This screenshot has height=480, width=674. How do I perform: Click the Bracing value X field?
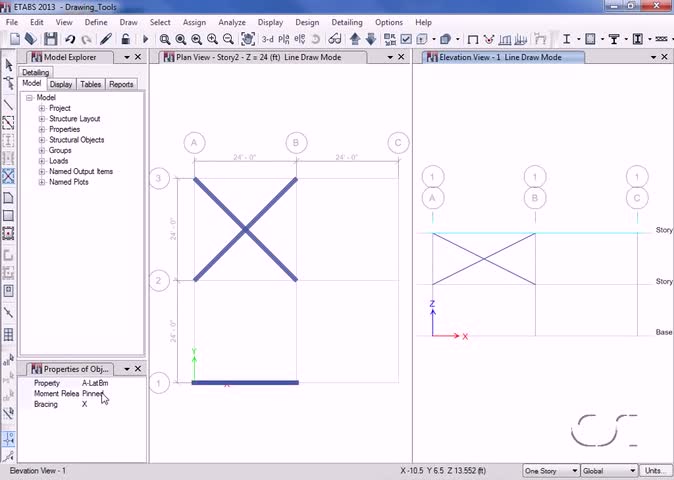84,404
